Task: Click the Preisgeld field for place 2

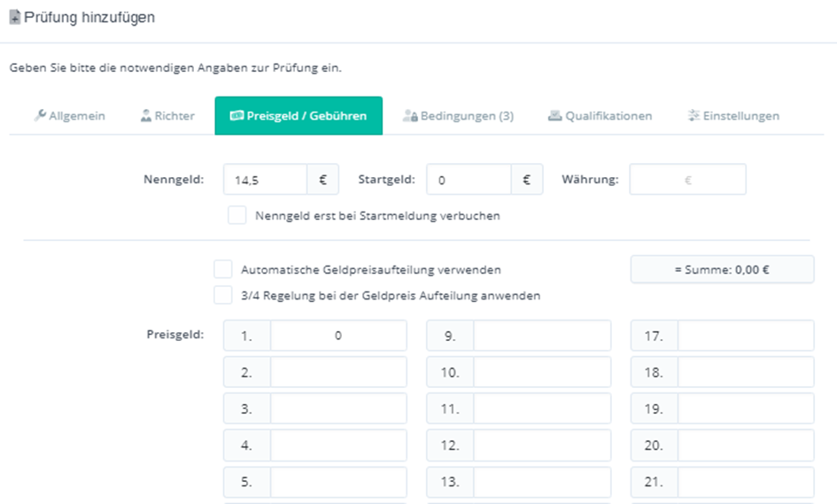Action: click(338, 372)
